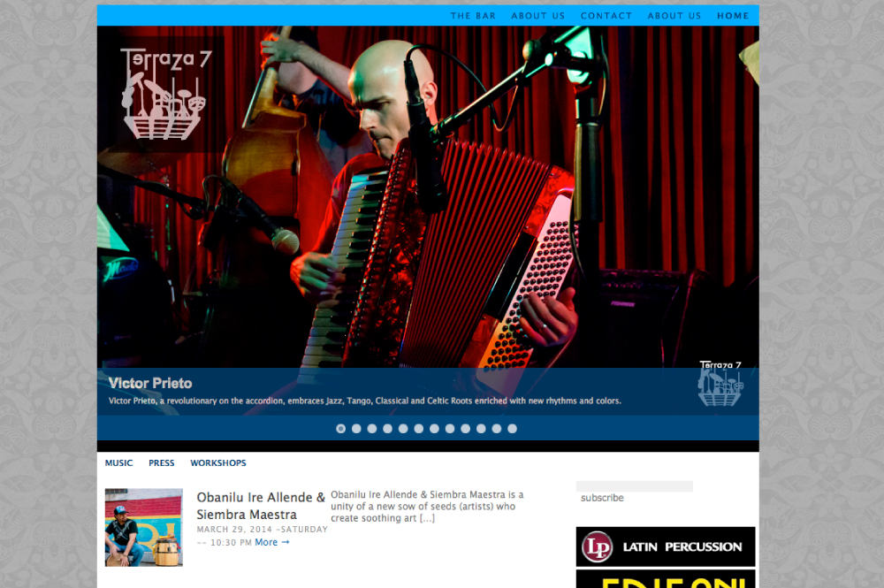
Task: Switch to the Music category tab
Action: pyautogui.click(x=118, y=463)
